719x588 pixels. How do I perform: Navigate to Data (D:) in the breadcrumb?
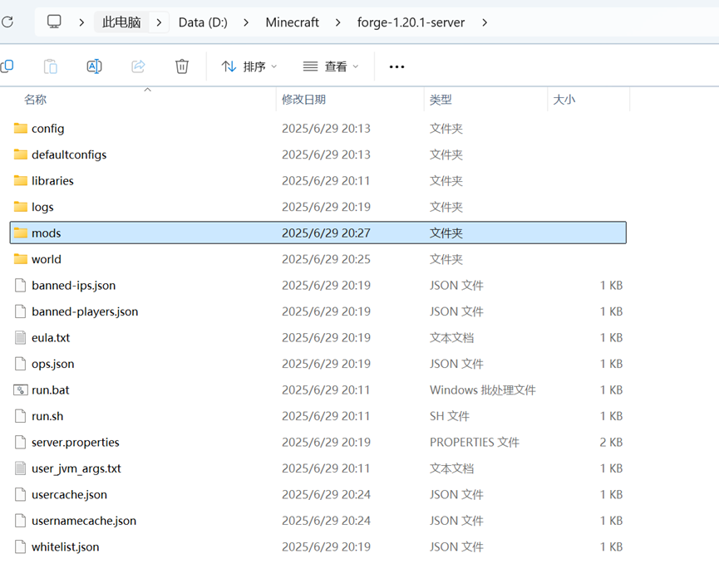coord(203,22)
